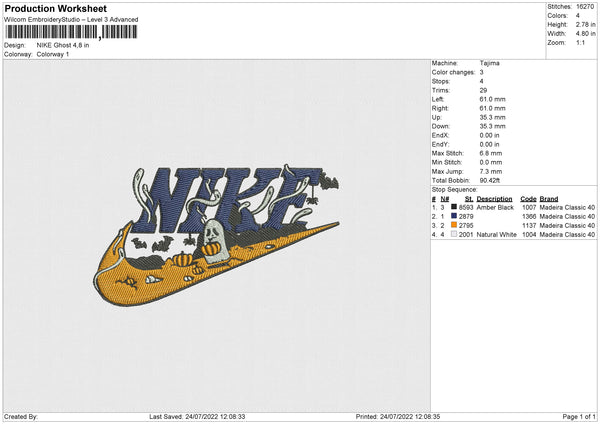Click the Zoom value 1:1
600x424 pixels.
click(580, 42)
